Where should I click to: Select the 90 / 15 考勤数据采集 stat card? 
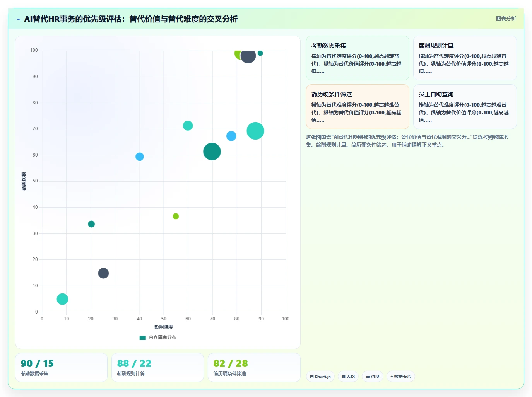pos(61,367)
